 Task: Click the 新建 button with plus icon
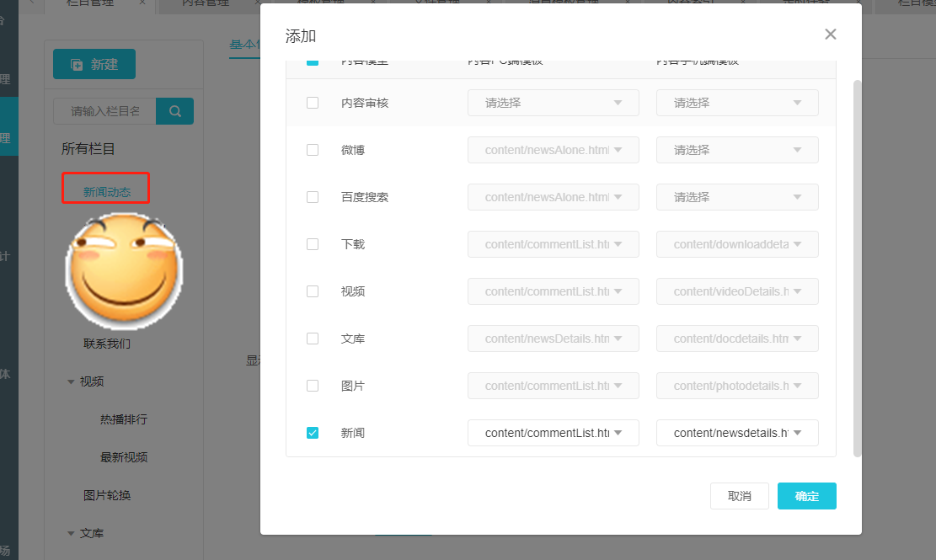(x=94, y=65)
